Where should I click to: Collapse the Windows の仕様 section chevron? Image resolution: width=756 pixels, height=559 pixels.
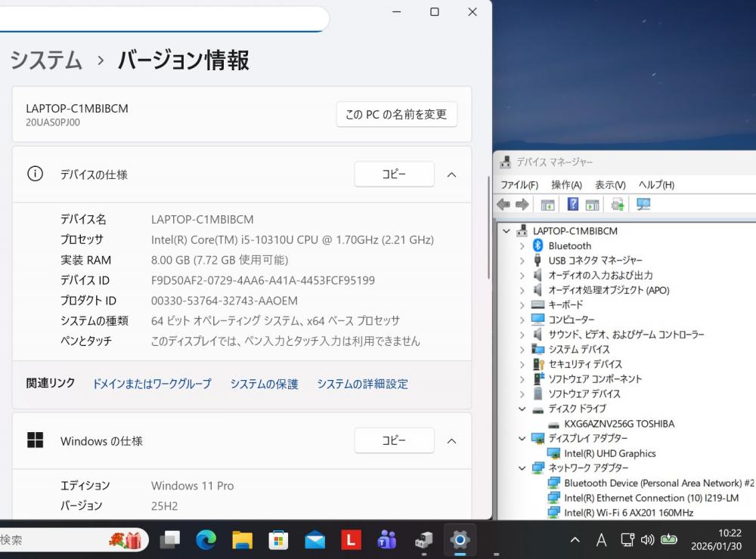(451, 440)
